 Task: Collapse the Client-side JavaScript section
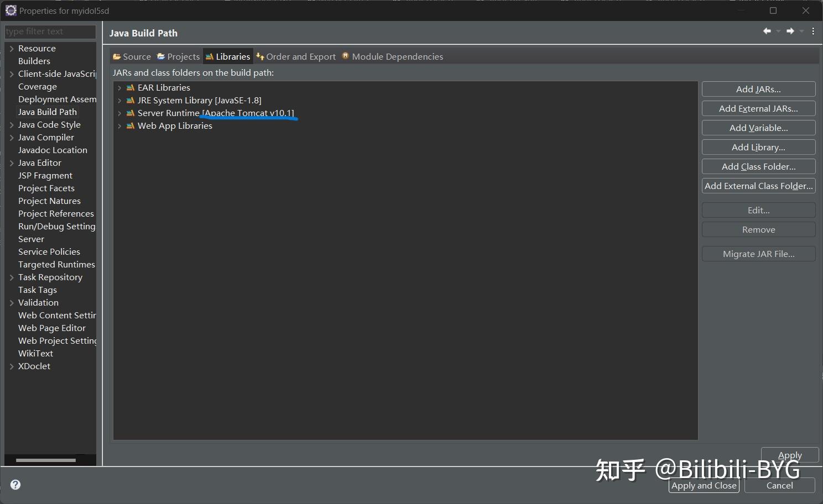[x=12, y=73]
